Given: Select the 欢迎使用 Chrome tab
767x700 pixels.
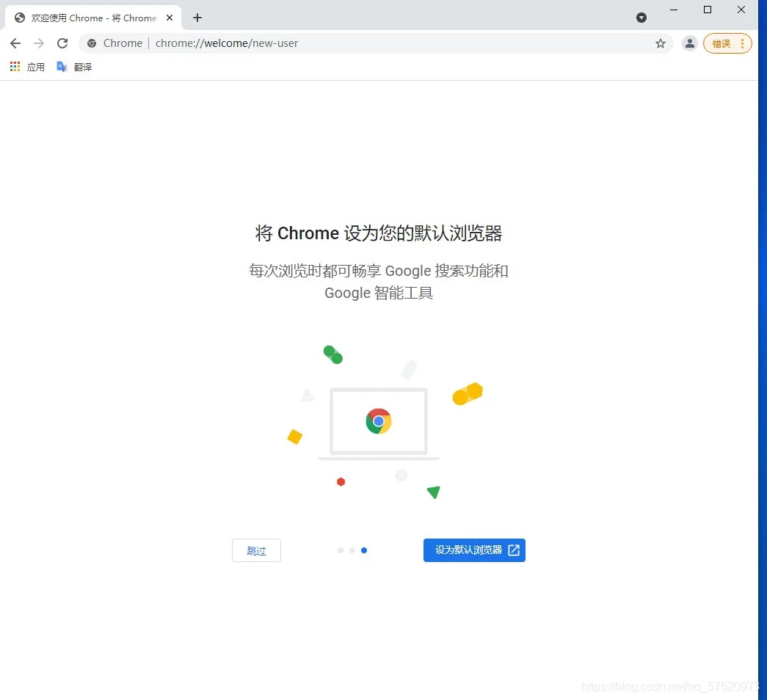Looking at the screenshot, I should [93, 18].
